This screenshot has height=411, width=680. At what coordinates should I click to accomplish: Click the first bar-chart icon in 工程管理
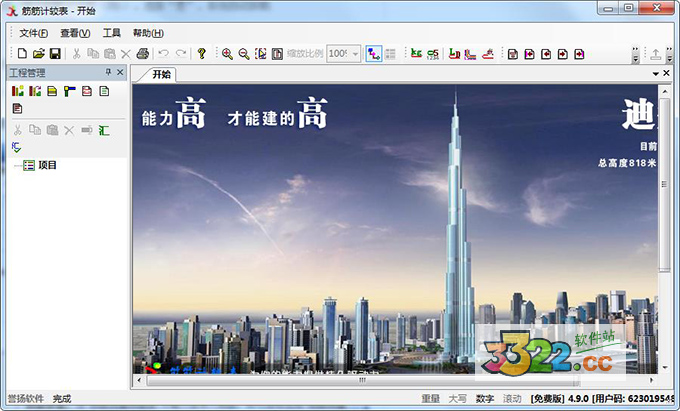tap(18, 91)
